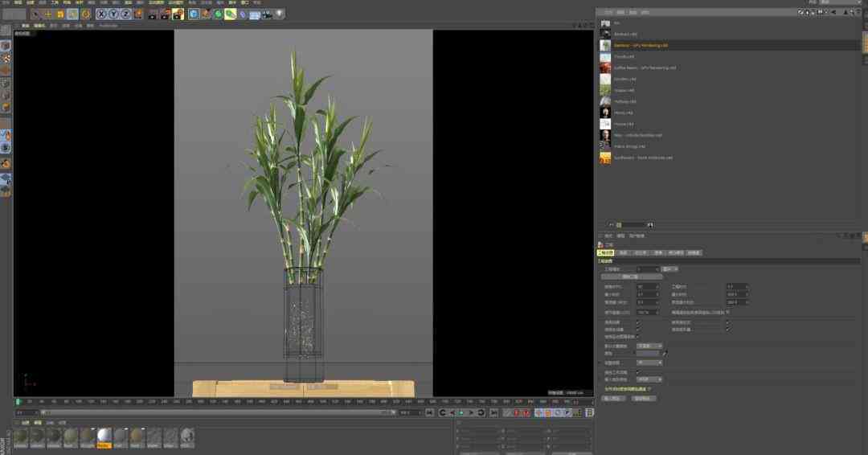The image size is (868, 455).
Task: Click the purple deformer icon
Action: (243, 14)
